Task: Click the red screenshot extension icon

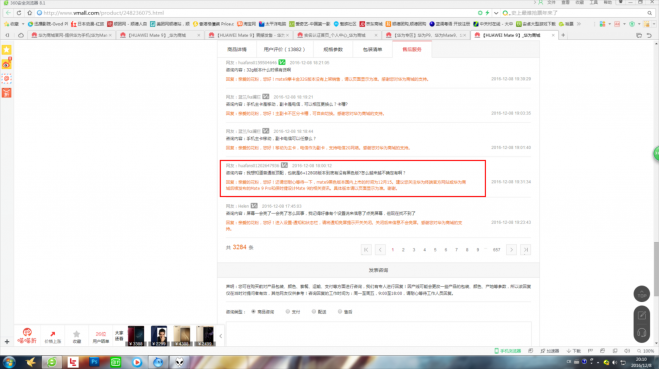Action: [x=617, y=24]
